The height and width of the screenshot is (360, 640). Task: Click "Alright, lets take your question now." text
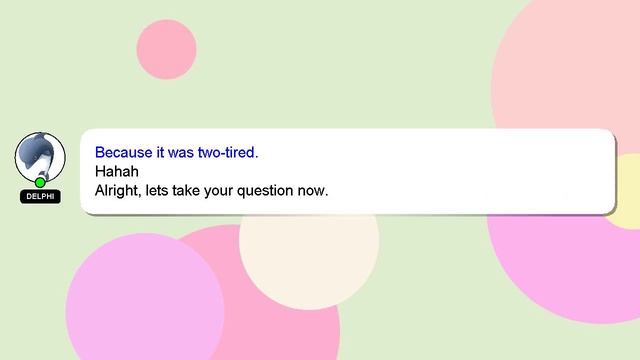click(211, 191)
